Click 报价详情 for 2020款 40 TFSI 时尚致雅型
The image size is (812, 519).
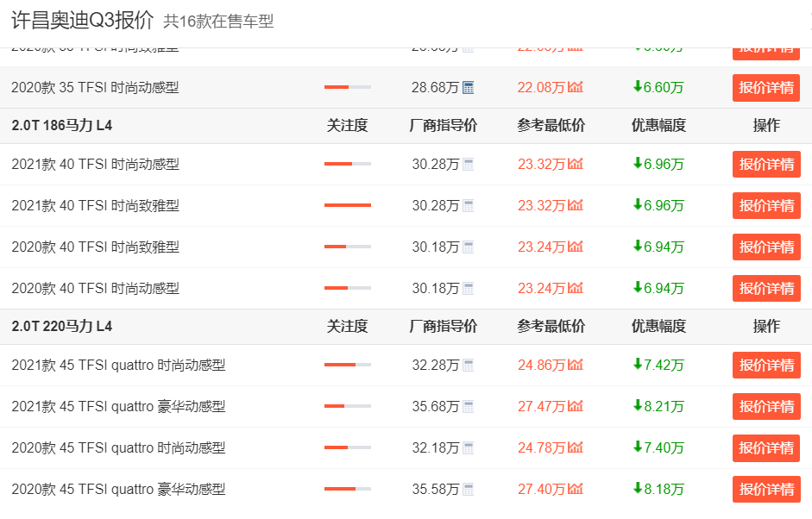point(766,247)
